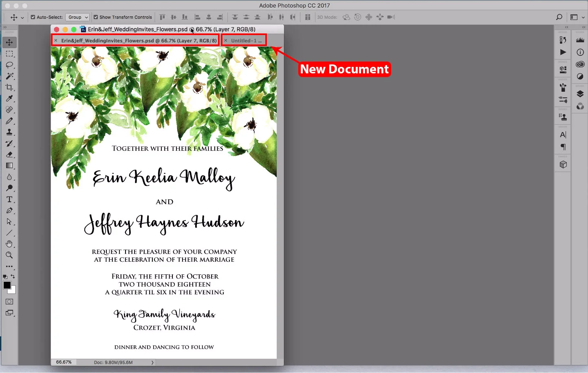The image size is (588, 373).
Task: Select the Horizontal Type tool
Action: [x=9, y=199]
